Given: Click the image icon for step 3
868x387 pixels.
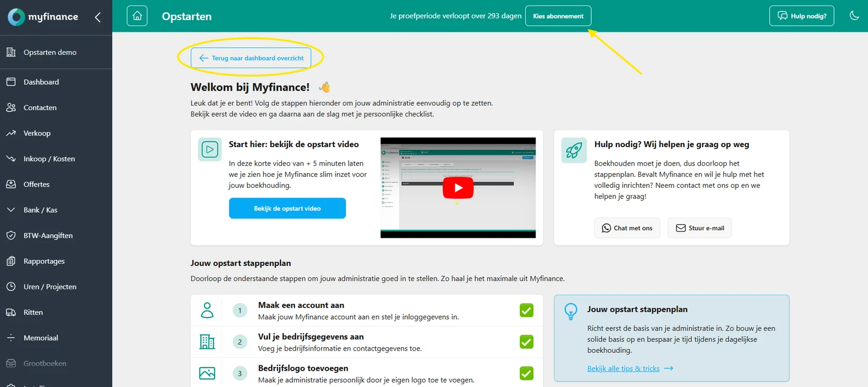Looking at the screenshot, I should [207, 373].
